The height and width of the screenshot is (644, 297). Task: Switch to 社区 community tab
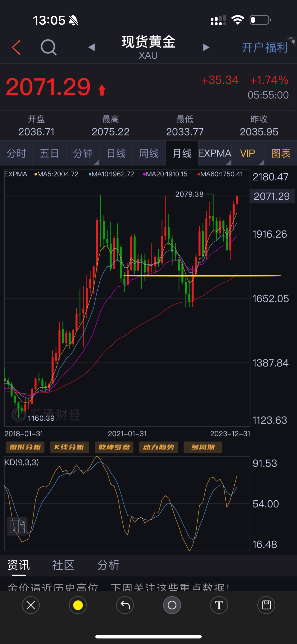[63, 565]
